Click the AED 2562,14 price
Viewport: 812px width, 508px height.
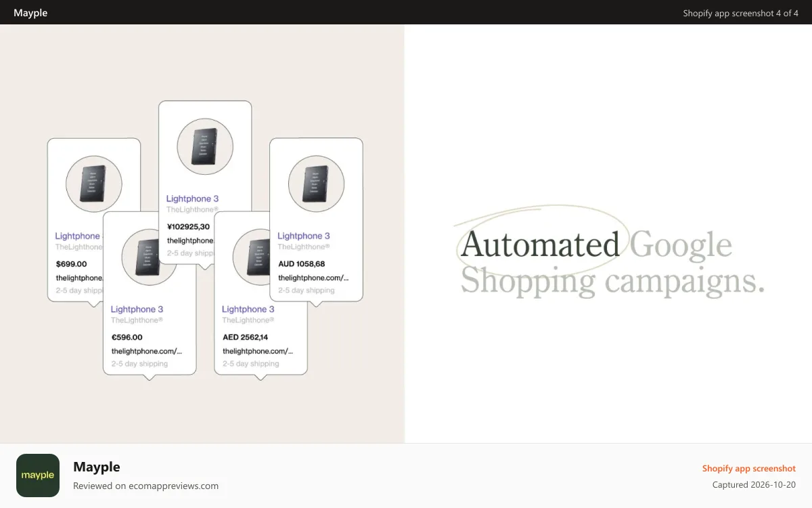tap(246, 337)
